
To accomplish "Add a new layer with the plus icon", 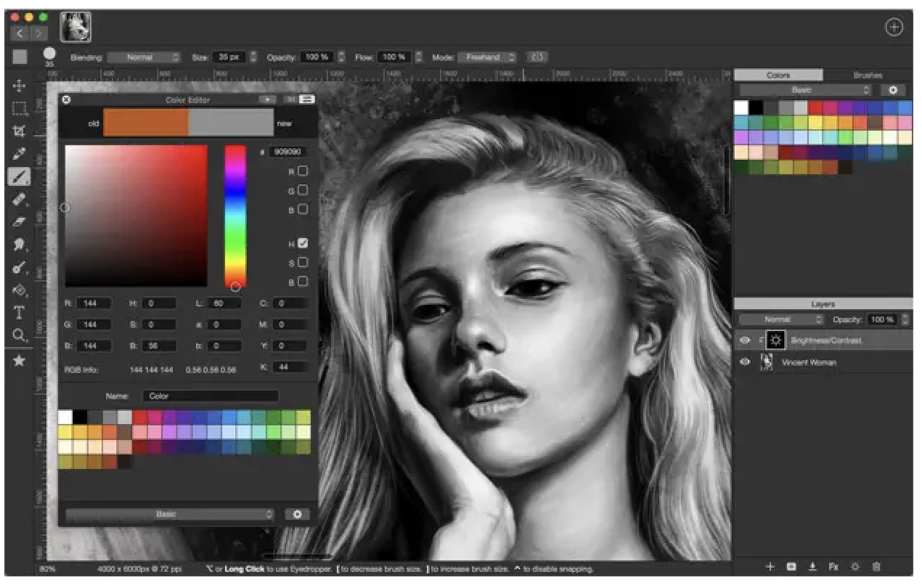I will click(x=770, y=566).
